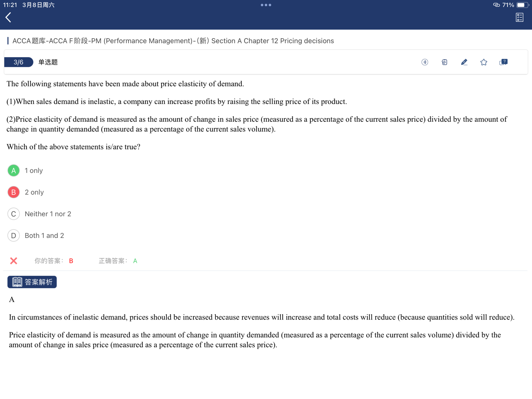Tap the three-dot multitasking menu at top
The image size is (532, 399).
(x=266, y=5)
